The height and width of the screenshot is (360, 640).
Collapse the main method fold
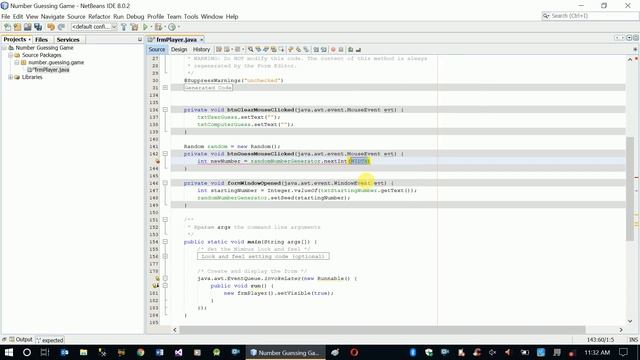(165, 242)
